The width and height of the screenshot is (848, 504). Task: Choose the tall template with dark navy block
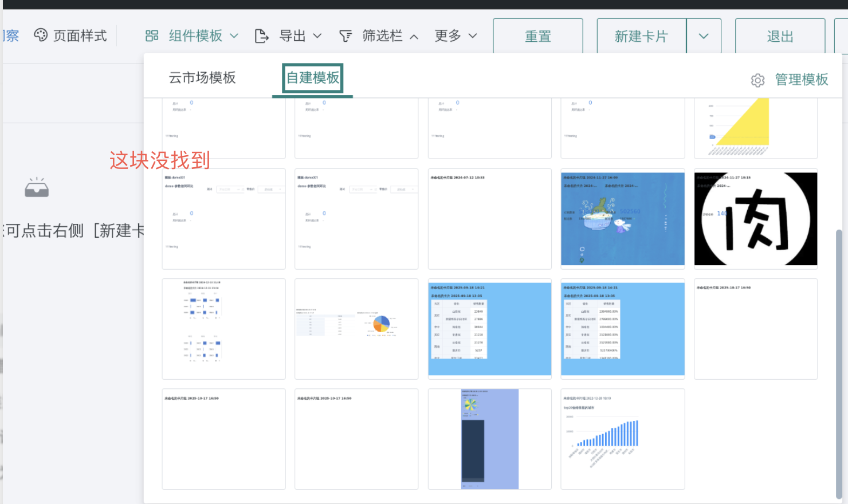[x=490, y=439]
